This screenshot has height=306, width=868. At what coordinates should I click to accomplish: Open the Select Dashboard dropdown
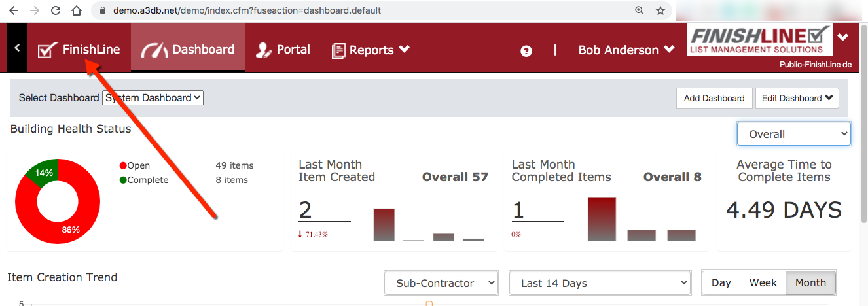pyautogui.click(x=153, y=98)
